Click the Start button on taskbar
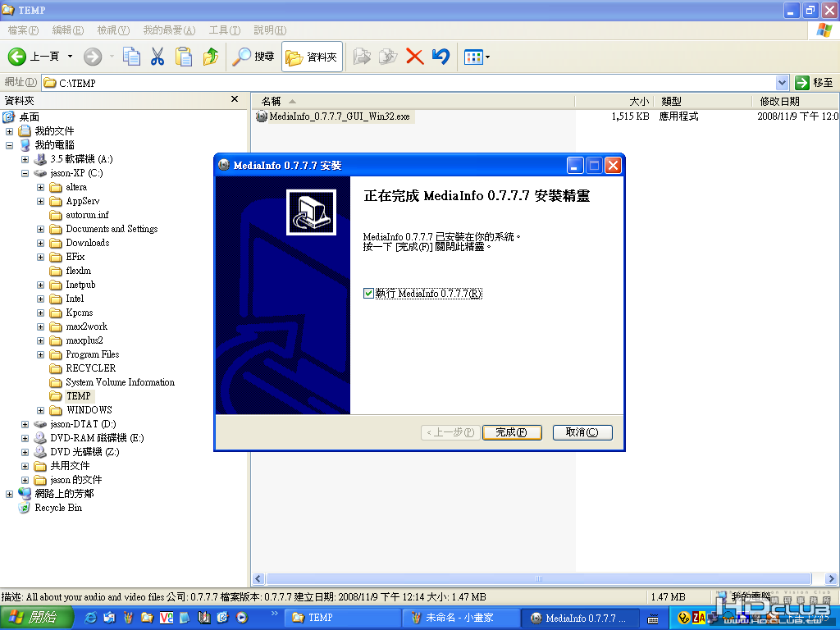 [x=36, y=618]
